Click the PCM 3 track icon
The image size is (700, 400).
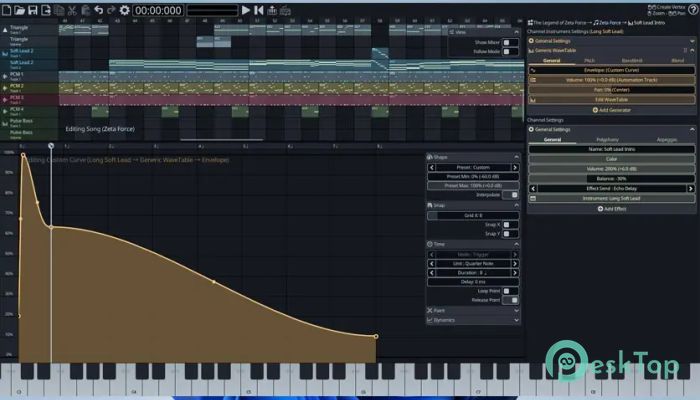(5, 100)
